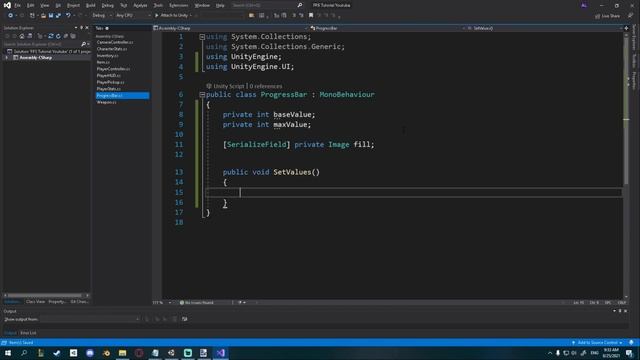Open Weapon.cs in the Tabs list

coord(107,102)
